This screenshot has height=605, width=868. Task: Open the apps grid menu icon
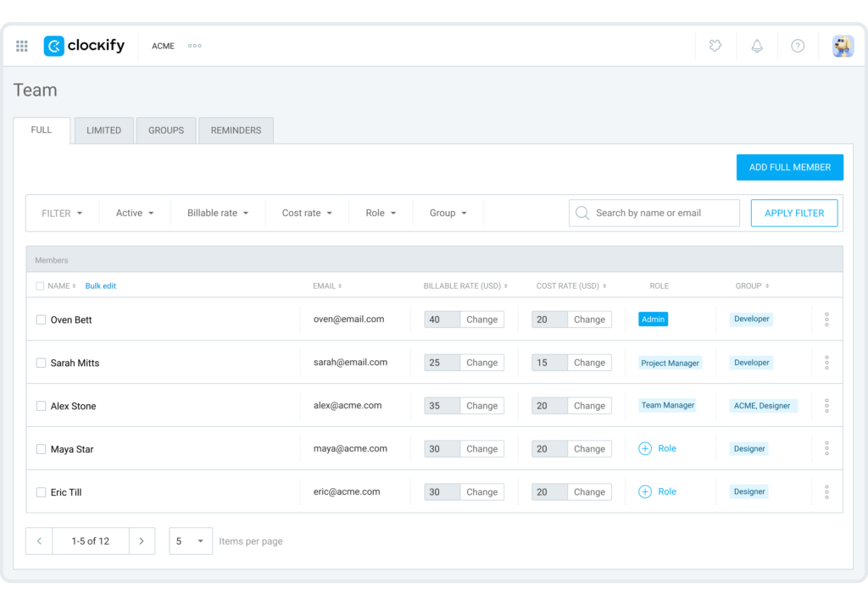point(22,46)
